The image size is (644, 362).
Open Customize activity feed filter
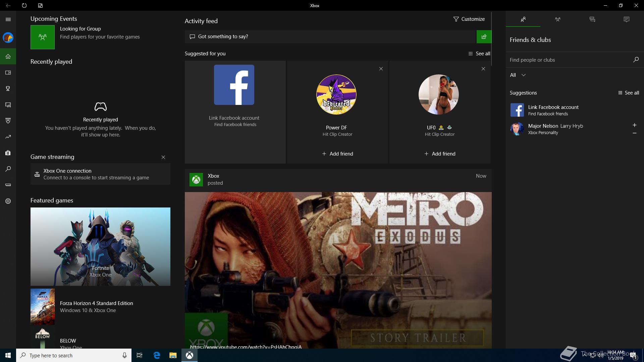[469, 19]
